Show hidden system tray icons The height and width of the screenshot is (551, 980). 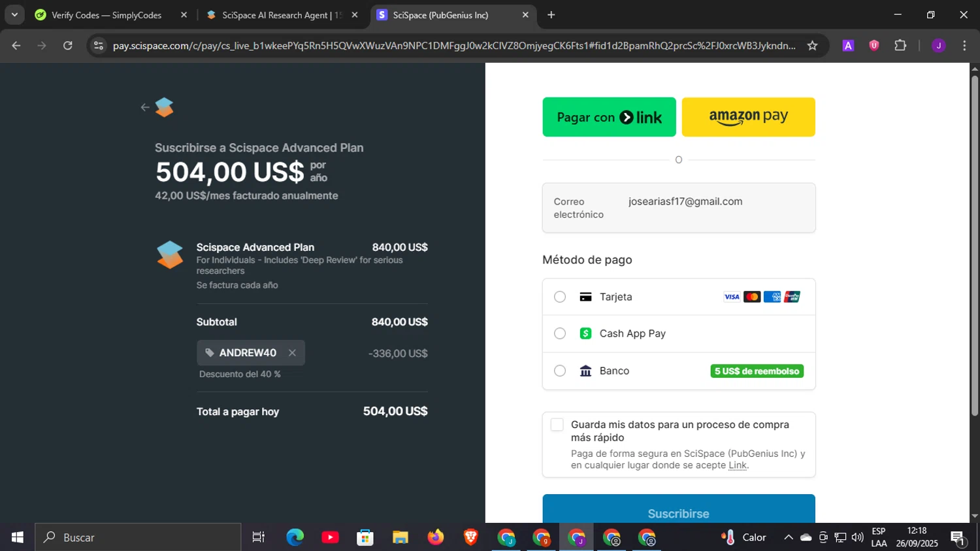point(789,537)
